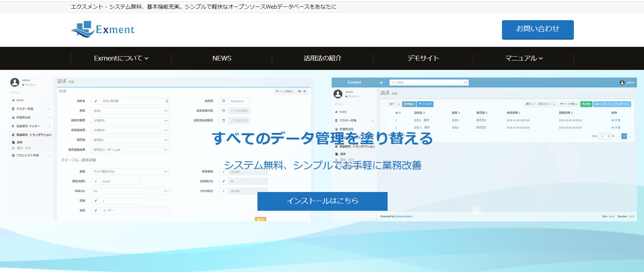Click calendar icon beside 請求書発行日 field

[224, 111]
